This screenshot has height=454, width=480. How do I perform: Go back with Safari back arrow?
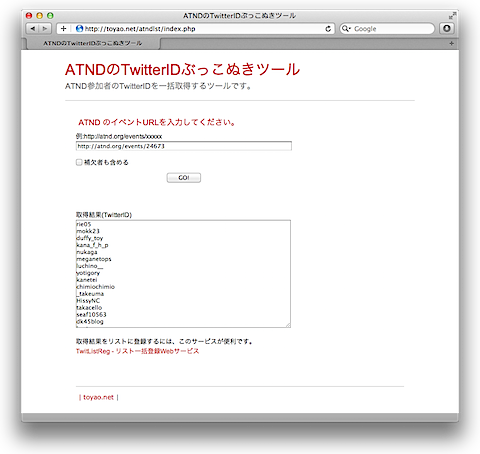[32, 29]
